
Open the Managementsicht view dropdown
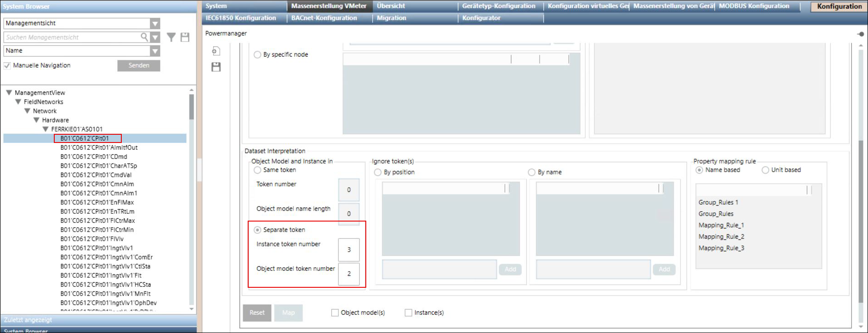[x=155, y=23]
